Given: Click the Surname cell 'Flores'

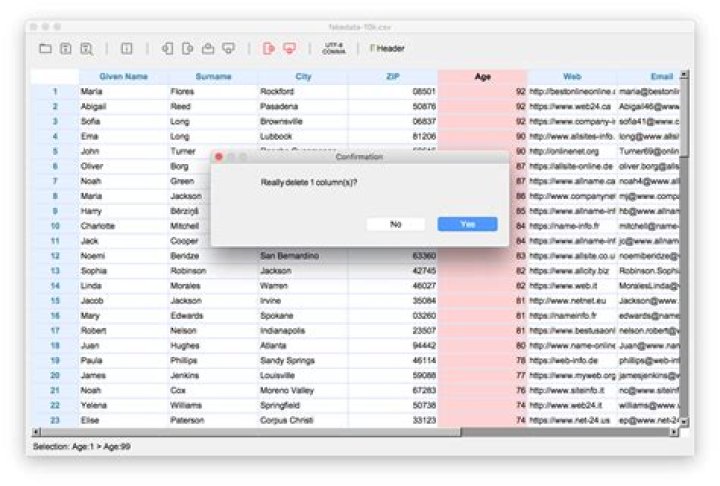Looking at the screenshot, I should (x=213, y=91).
